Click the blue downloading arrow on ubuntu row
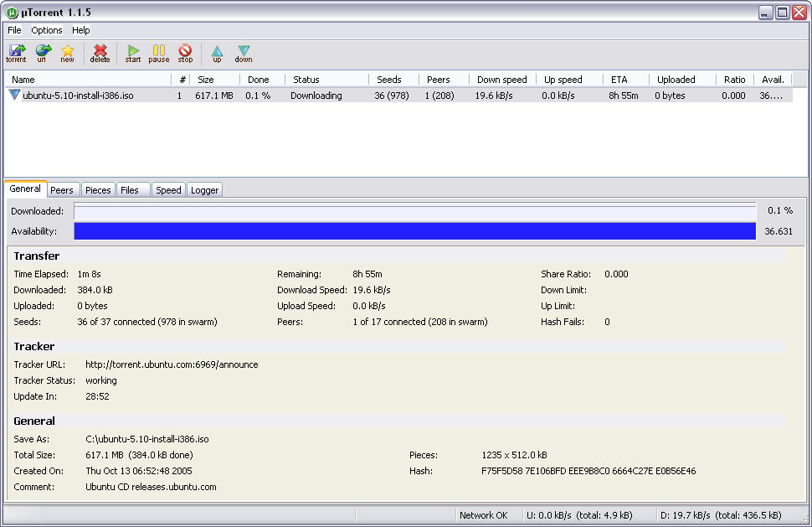Screen dimensions: 812x527 (x=14, y=95)
